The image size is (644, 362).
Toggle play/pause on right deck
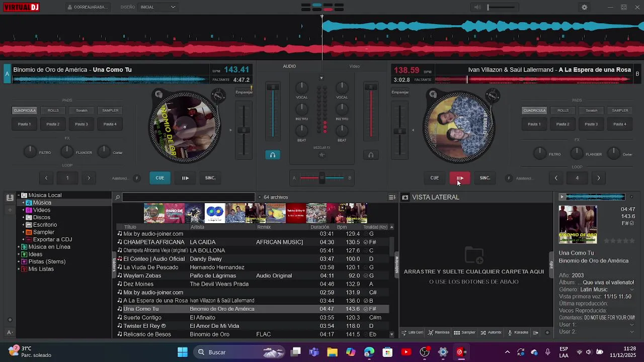pyautogui.click(x=460, y=178)
